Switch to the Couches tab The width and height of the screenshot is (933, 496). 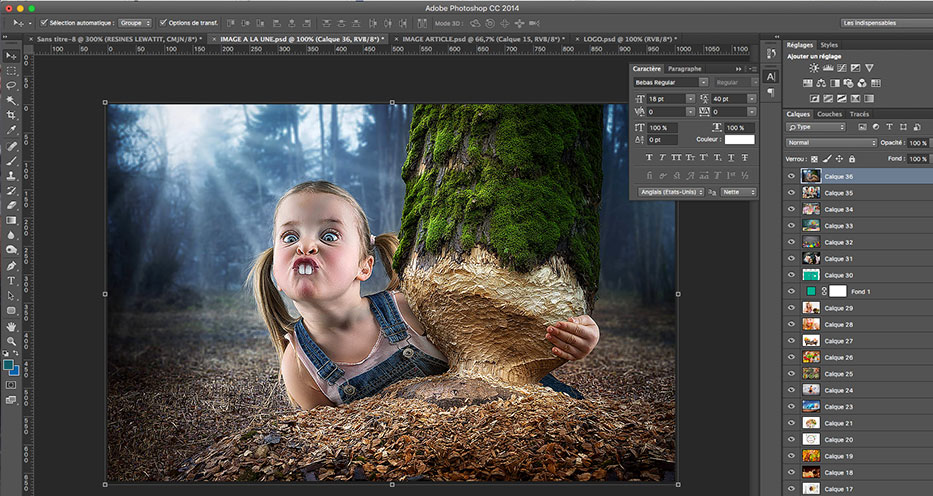pyautogui.click(x=829, y=114)
